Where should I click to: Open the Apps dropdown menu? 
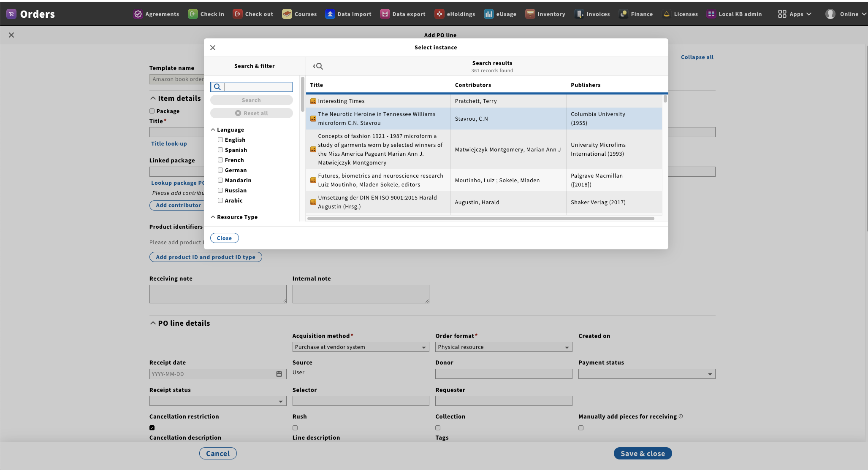pos(795,14)
